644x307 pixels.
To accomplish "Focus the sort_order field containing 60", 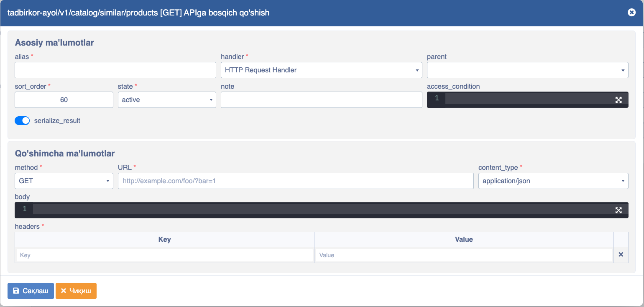I will tap(64, 100).
